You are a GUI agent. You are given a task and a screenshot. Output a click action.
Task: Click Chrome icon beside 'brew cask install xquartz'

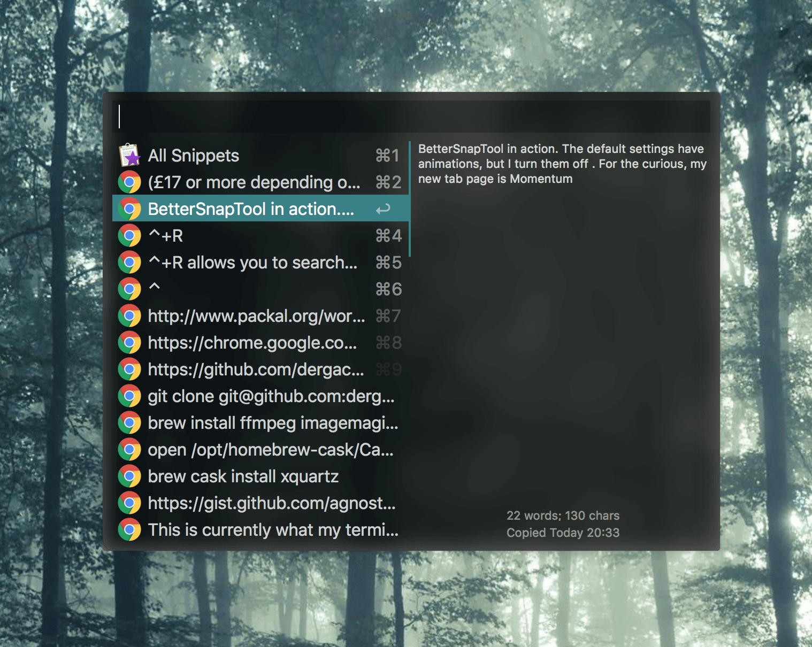click(129, 476)
